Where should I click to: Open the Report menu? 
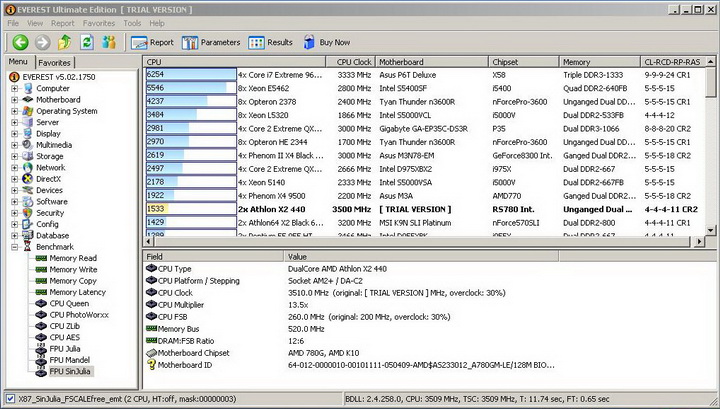[62, 23]
